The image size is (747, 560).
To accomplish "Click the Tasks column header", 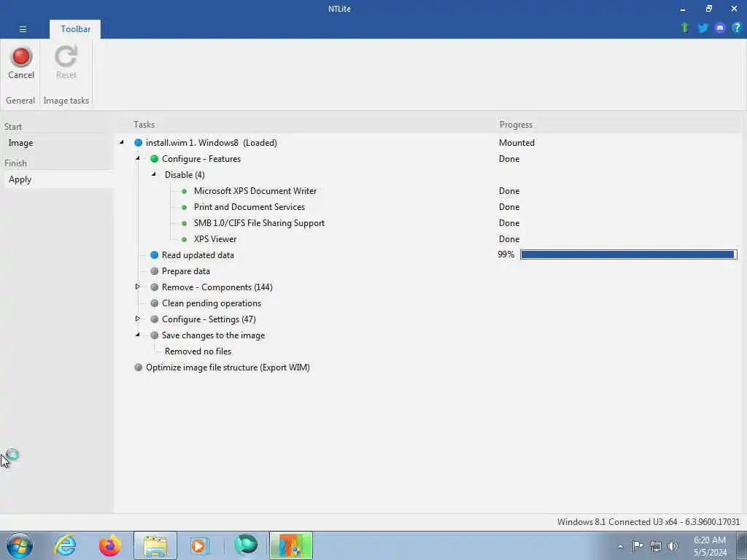I will tap(144, 125).
